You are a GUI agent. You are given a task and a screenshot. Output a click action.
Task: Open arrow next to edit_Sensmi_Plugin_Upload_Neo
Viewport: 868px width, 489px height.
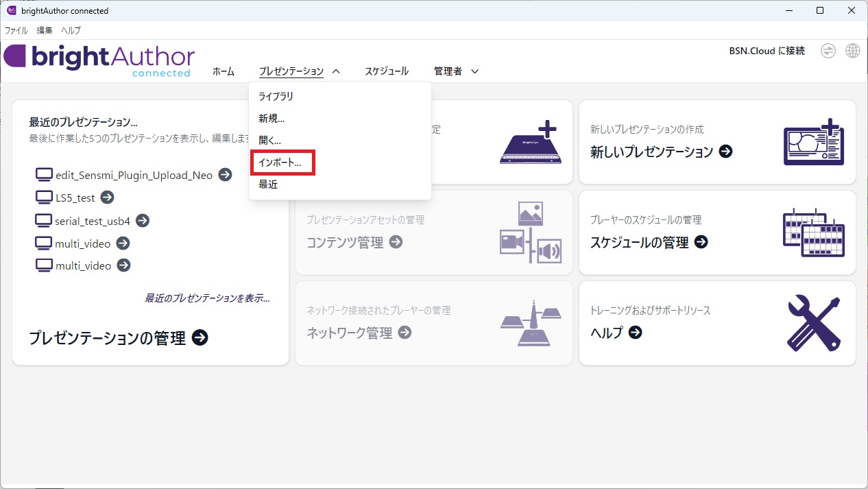coord(225,175)
